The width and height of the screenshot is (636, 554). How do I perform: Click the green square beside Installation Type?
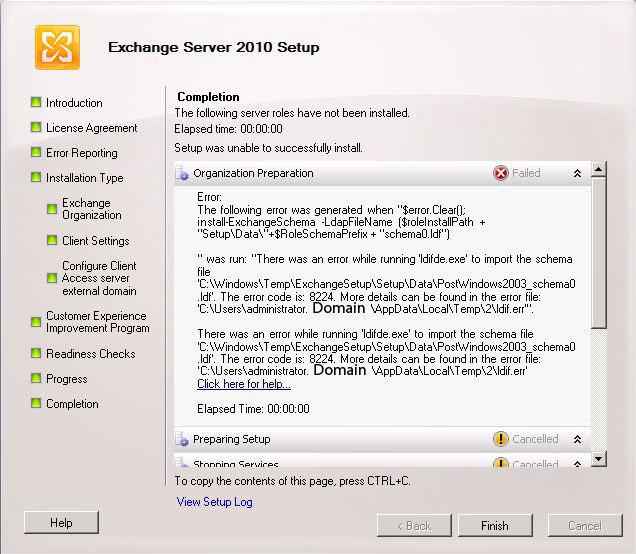(x=36, y=177)
